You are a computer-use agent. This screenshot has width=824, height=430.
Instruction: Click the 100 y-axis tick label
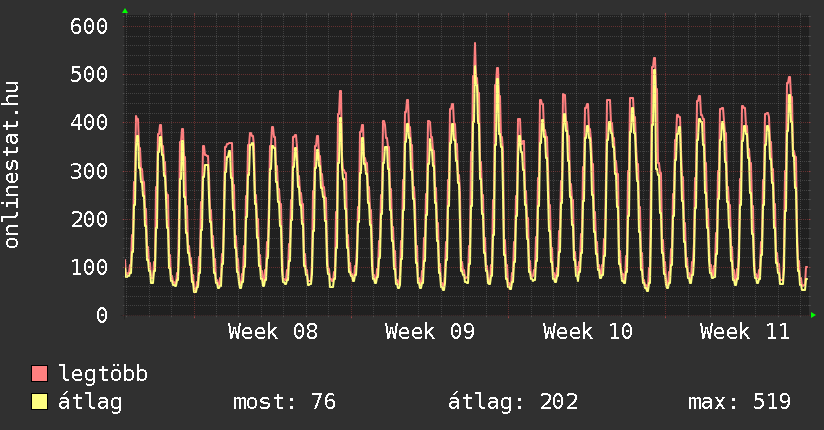(x=88, y=267)
